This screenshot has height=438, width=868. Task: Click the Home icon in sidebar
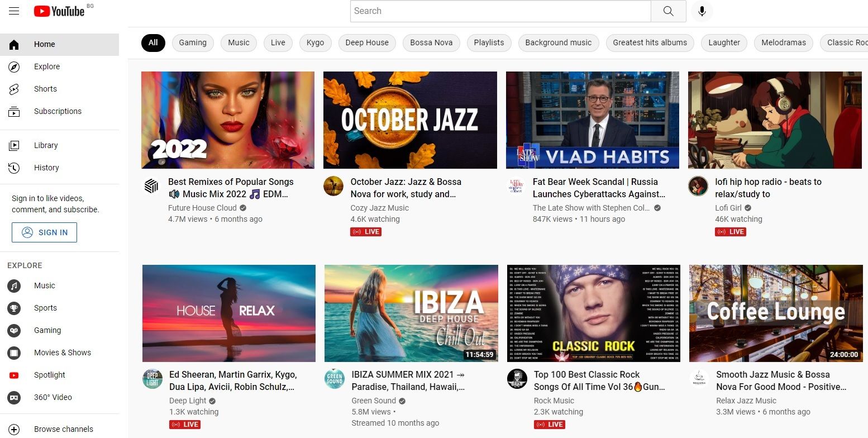point(14,45)
